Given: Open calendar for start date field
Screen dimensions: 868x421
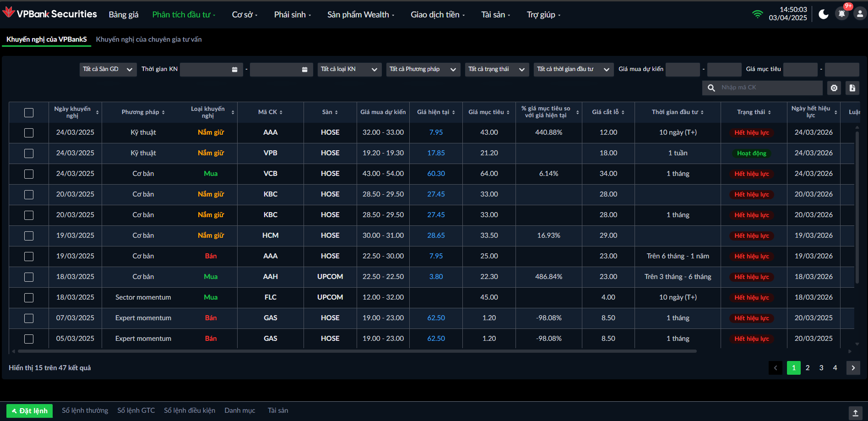Looking at the screenshot, I should 234,70.
